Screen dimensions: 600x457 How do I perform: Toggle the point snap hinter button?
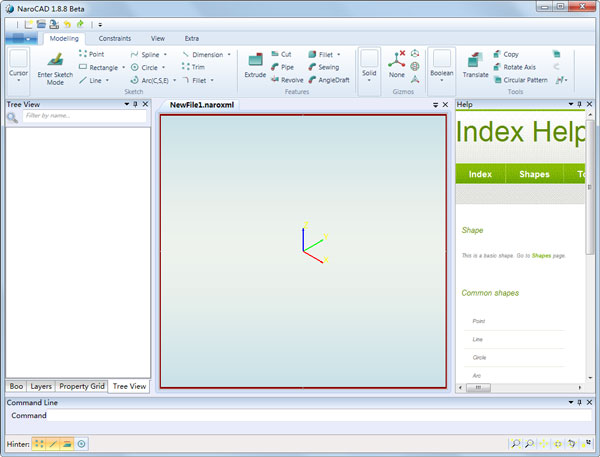(x=39, y=444)
